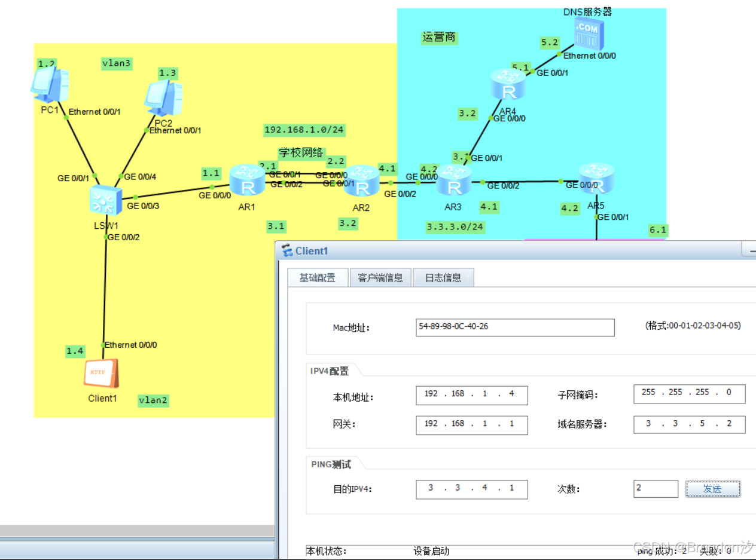The height and width of the screenshot is (560, 756).
Task: Click the LSW1 GE 0/0/2 port label
Action: (123, 237)
